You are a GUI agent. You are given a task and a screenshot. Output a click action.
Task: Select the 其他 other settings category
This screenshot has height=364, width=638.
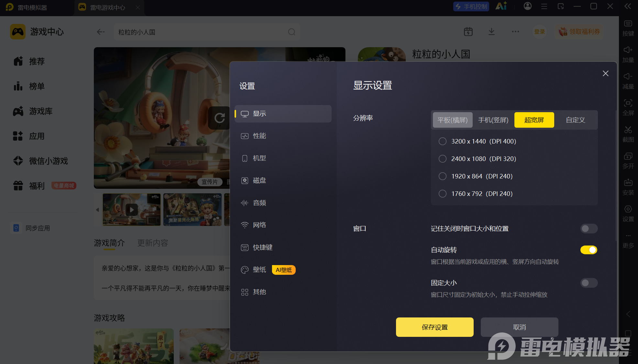283,292
